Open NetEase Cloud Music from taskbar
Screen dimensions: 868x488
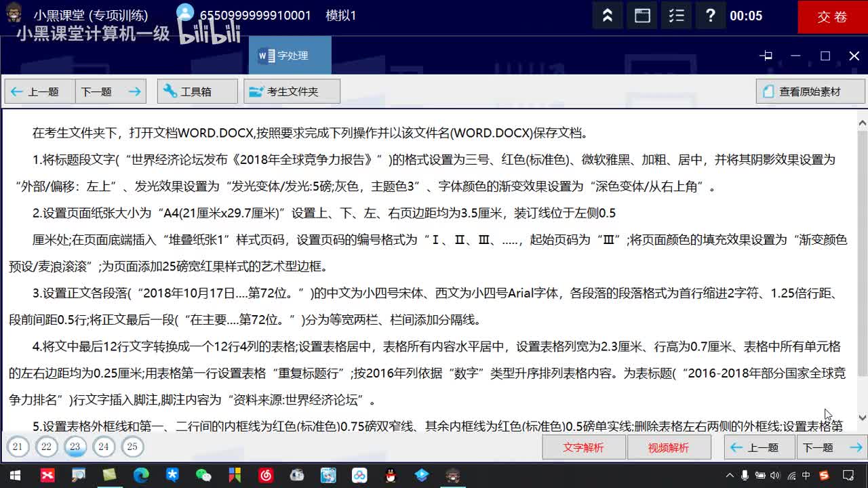tap(266, 475)
